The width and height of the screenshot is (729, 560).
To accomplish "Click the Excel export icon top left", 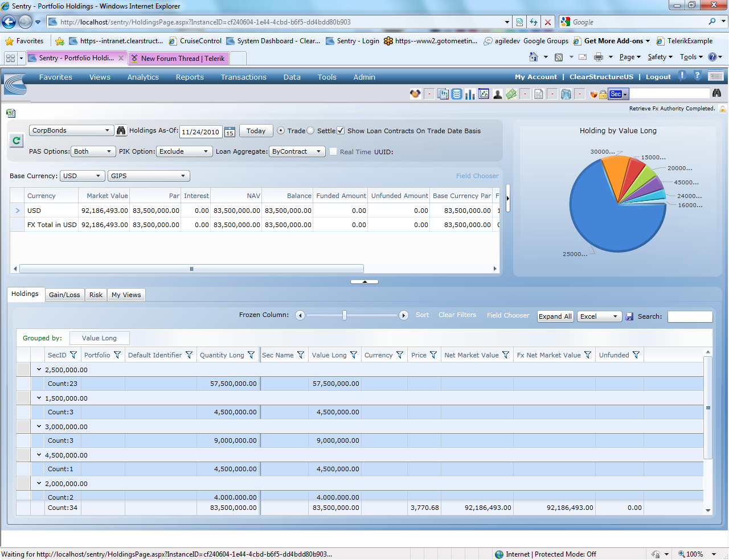I will 11,113.
